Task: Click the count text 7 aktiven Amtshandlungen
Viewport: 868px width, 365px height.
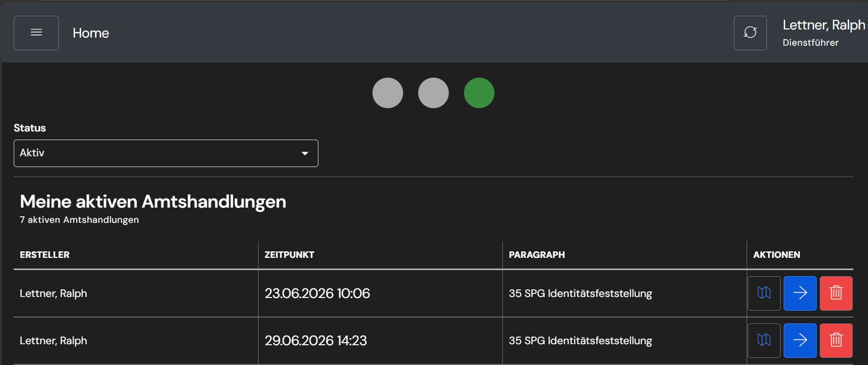Action: click(x=79, y=220)
